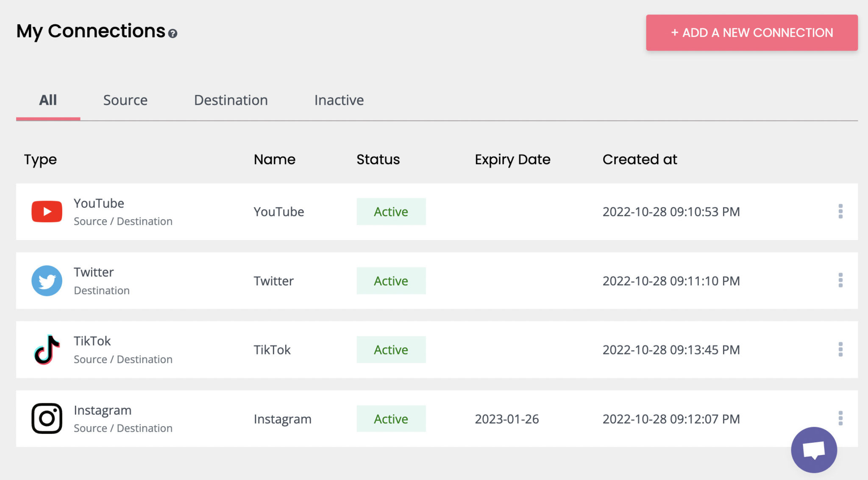This screenshot has width=868, height=480.
Task: Open the chat support bubble
Action: coord(813,449)
